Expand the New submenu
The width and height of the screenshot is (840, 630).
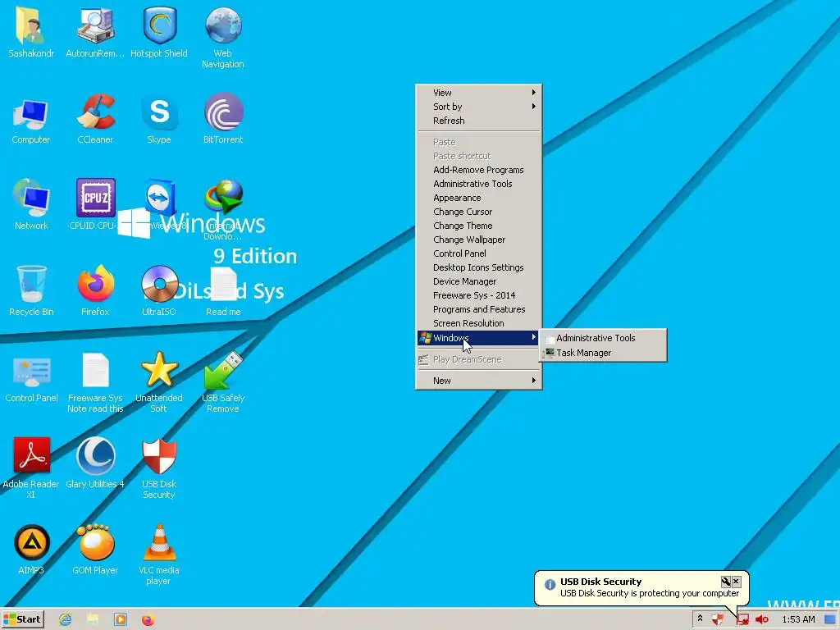[x=478, y=381]
